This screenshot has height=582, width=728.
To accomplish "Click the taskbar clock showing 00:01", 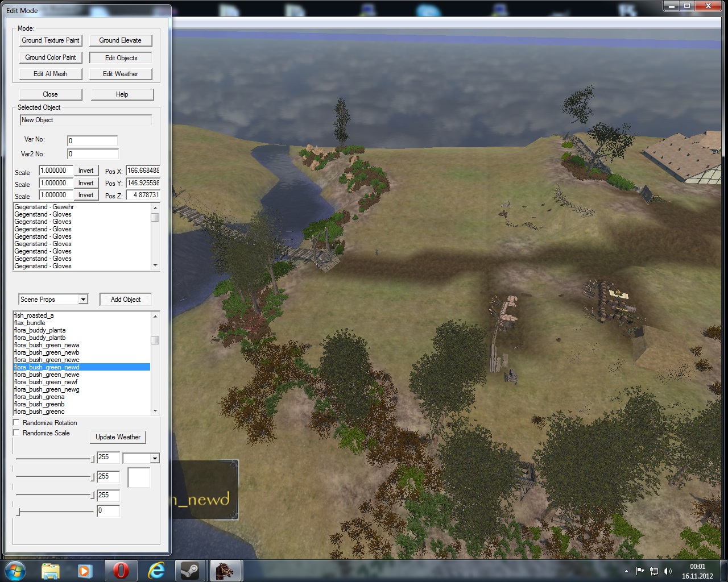I will pos(697,567).
